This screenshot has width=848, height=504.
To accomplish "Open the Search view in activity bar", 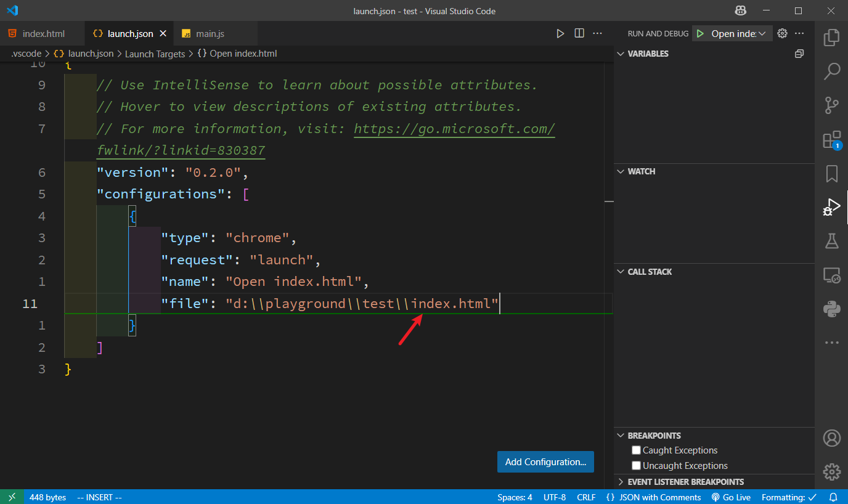I will point(831,71).
